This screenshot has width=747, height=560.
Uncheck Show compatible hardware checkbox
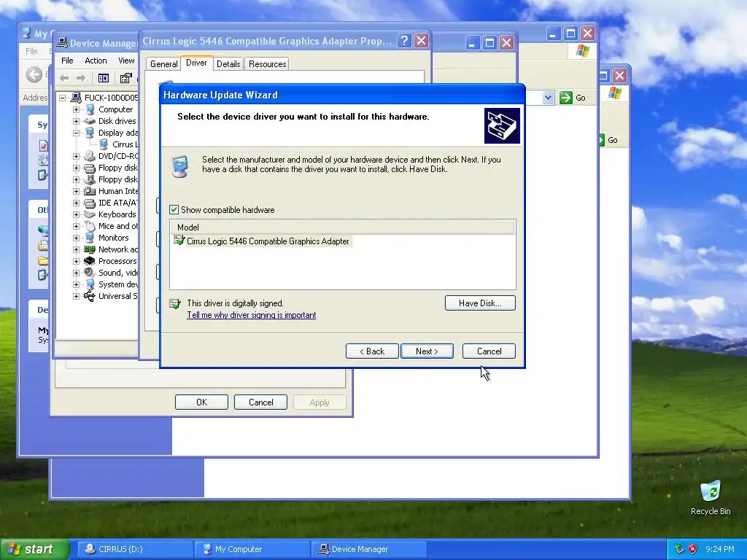[174, 210]
